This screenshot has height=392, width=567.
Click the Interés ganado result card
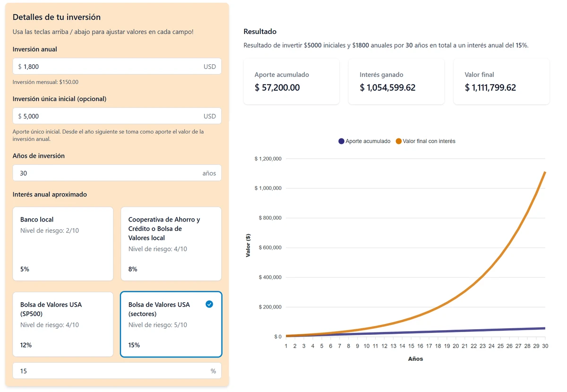coord(396,81)
